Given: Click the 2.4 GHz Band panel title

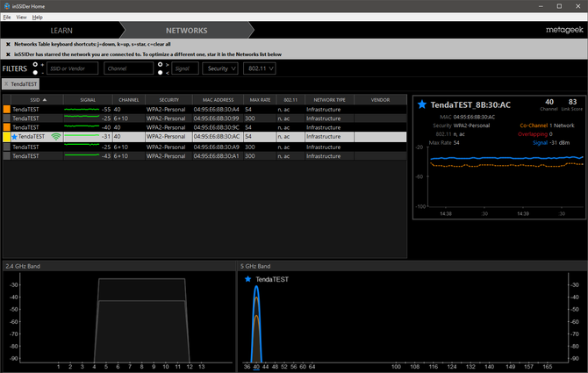Looking at the screenshot, I should click(x=23, y=266).
